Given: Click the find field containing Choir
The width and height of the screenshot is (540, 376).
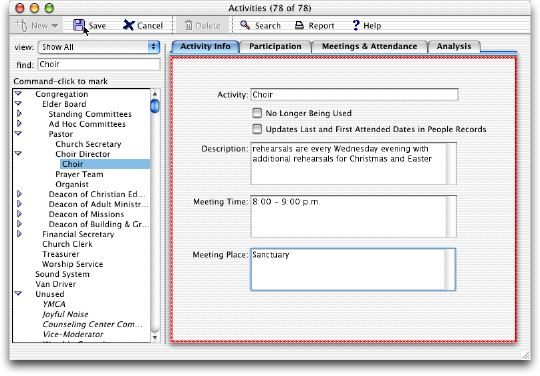Looking at the screenshot, I should pyautogui.click(x=99, y=64).
